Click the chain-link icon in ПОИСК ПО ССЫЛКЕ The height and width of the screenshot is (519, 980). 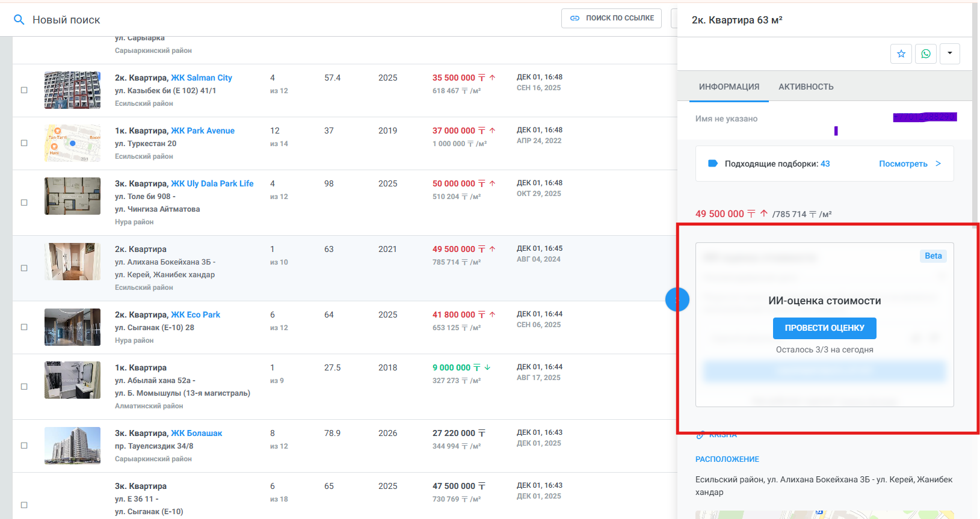tap(575, 18)
